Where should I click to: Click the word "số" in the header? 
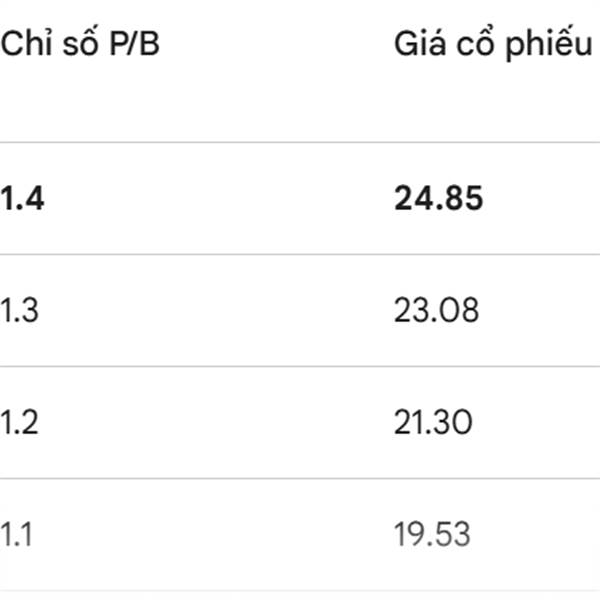click(75, 46)
